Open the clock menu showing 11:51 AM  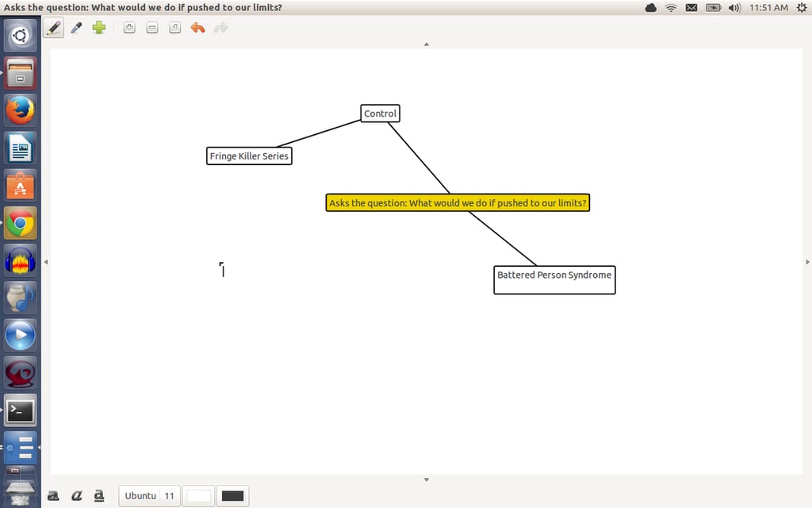coord(768,8)
